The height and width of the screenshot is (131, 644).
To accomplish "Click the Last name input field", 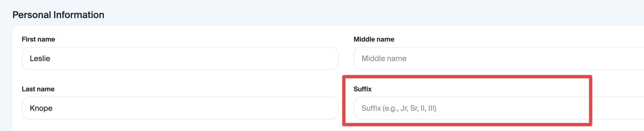I will [180, 108].
